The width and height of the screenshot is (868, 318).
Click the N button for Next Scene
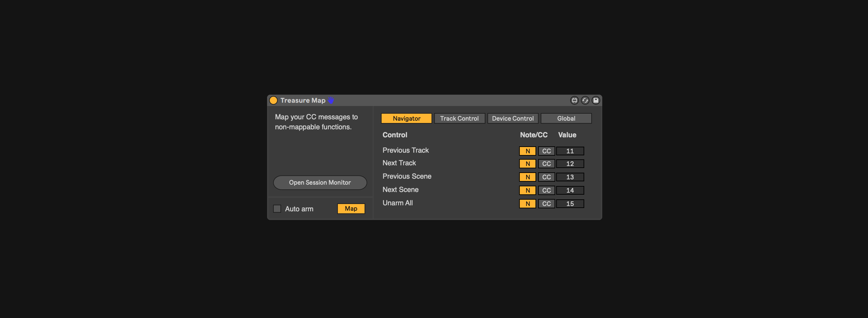(x=527, y=190)
